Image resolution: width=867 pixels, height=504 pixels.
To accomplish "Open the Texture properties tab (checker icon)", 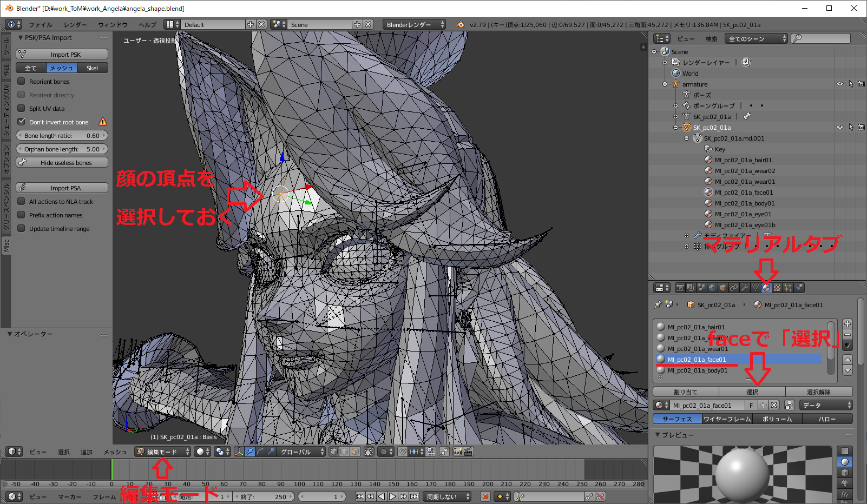I will [x=777, y=288].
